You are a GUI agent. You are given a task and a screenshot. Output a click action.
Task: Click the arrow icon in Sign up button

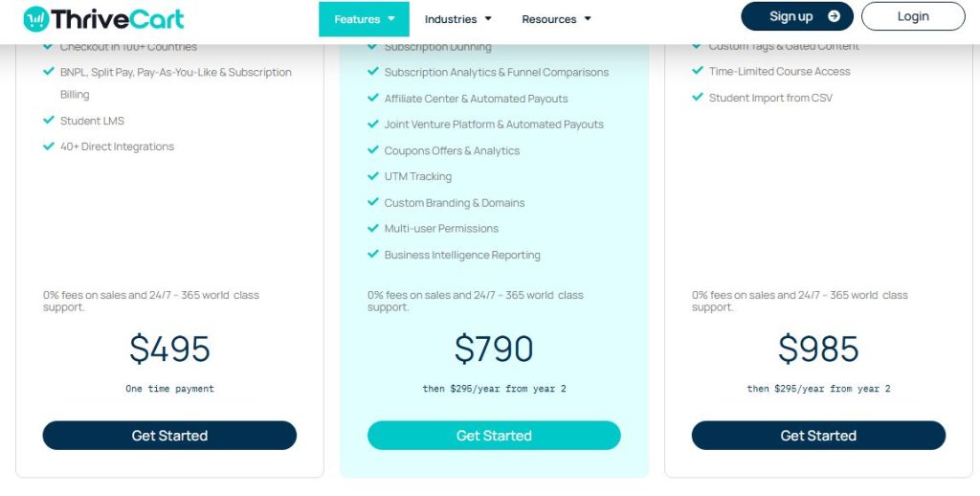coord(834,16)
